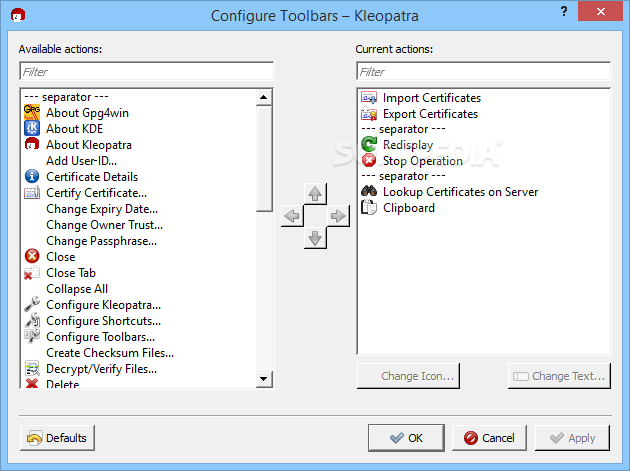630x471 pixels.
Task: Close the Configure Toolbars dialog window
Action: point(601,11)
